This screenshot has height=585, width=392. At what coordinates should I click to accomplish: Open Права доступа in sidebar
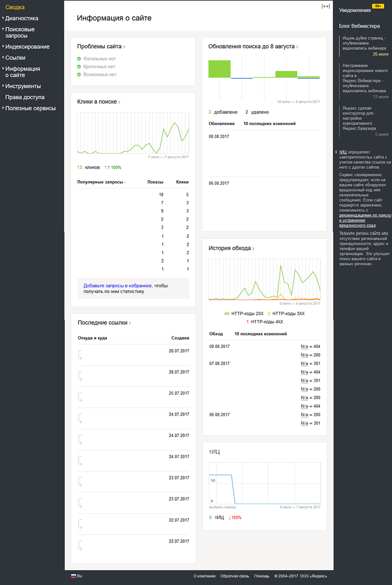25,97
